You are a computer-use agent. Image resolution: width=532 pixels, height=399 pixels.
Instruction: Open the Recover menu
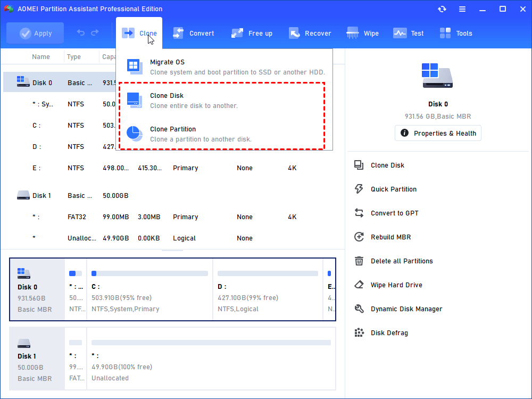310,33
